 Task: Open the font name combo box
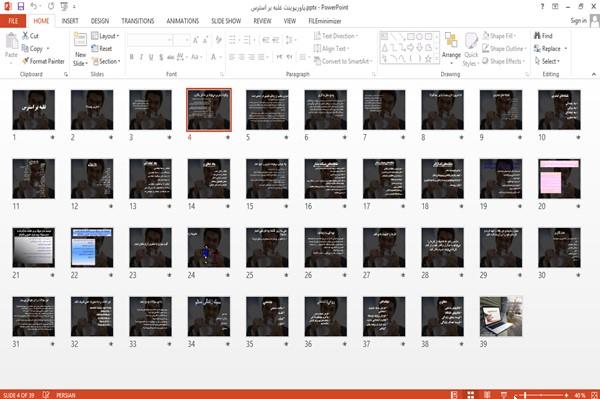click(150, 40)
